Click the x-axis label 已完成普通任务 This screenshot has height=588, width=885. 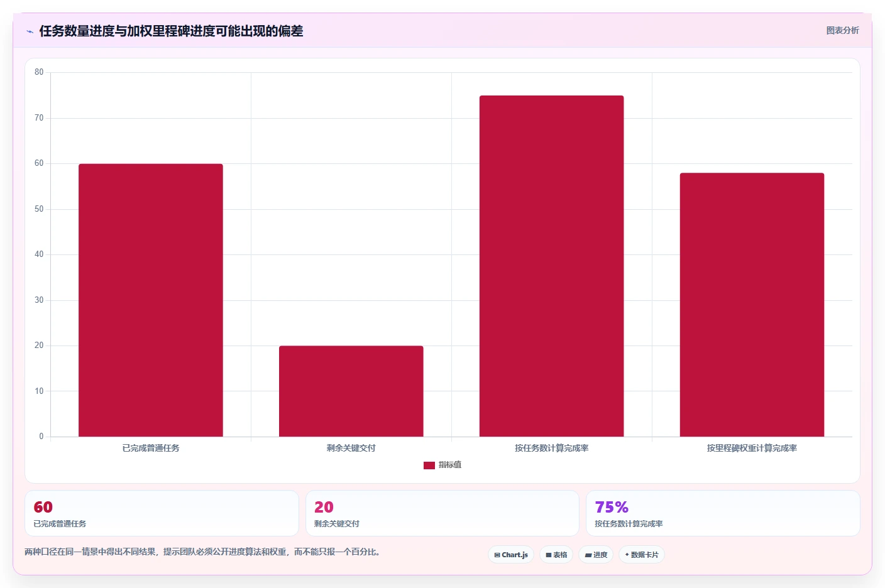pyautogui.click(x=151, y=448)
